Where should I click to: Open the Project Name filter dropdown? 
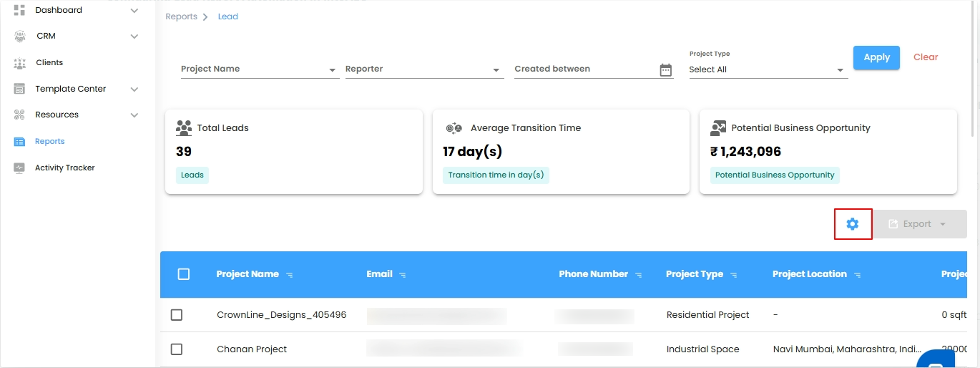[260, 69]
